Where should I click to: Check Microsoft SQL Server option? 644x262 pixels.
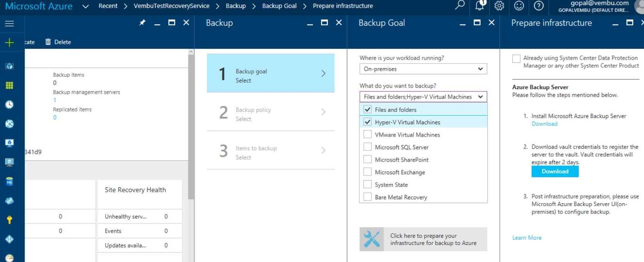click(368, 147)
